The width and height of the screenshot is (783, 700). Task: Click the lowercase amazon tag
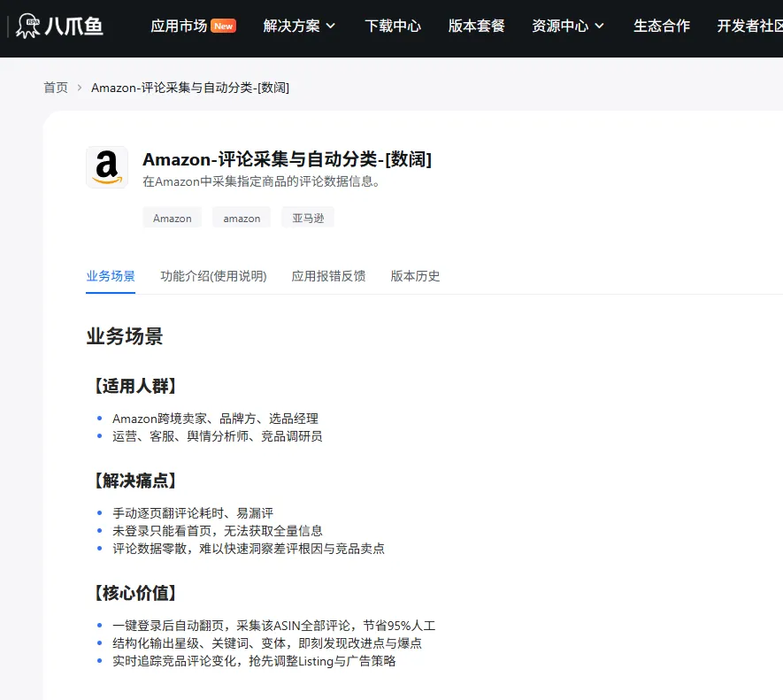click(242, 218)
